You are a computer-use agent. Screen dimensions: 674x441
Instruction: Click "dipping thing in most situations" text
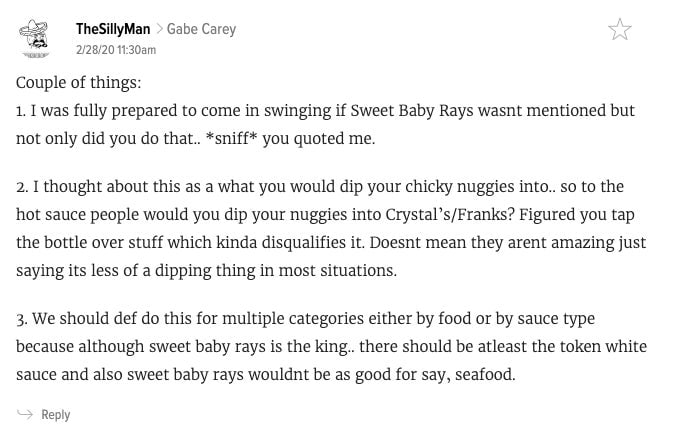click(276, 271)
